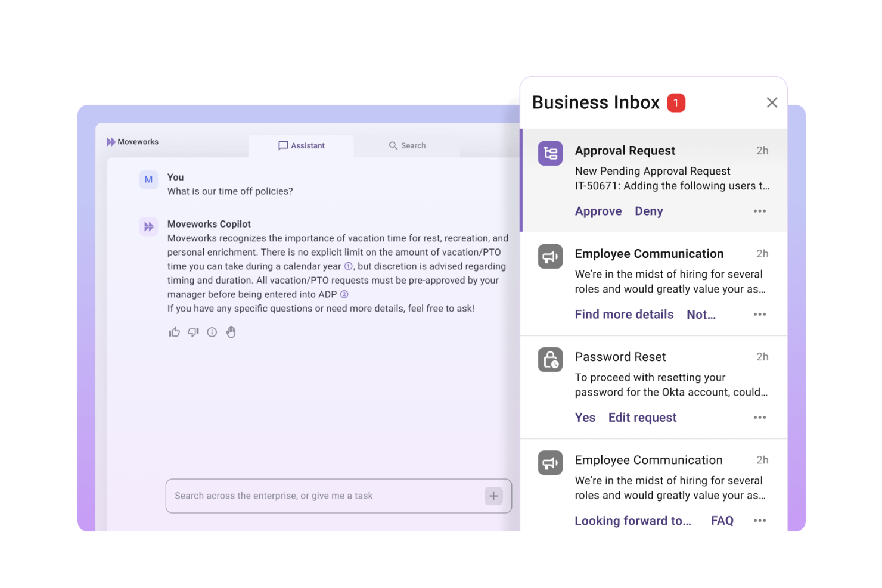Approve the IT-50671 pending request
882x588 pixels.
point(598,211)
